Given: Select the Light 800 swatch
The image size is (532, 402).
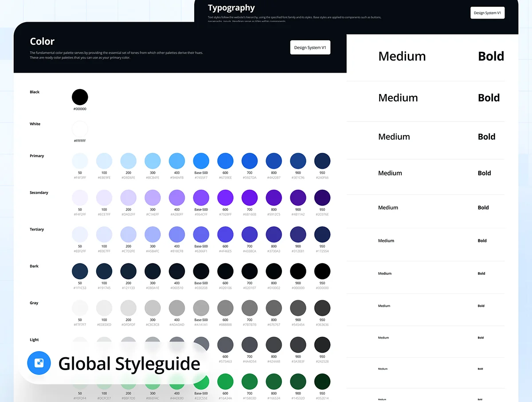Looking at the screenshot, I should pos(274,344).
